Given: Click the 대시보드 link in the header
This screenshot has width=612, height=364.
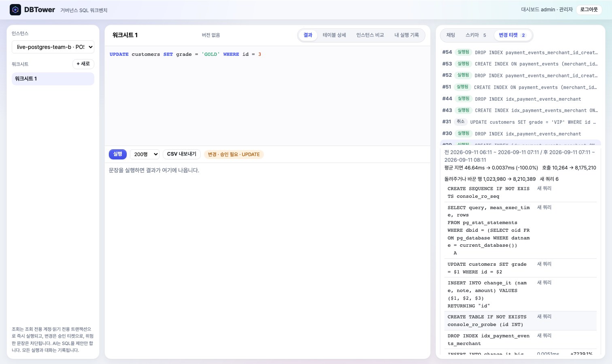Looking at the screenshot, I should tap(530, 10).
